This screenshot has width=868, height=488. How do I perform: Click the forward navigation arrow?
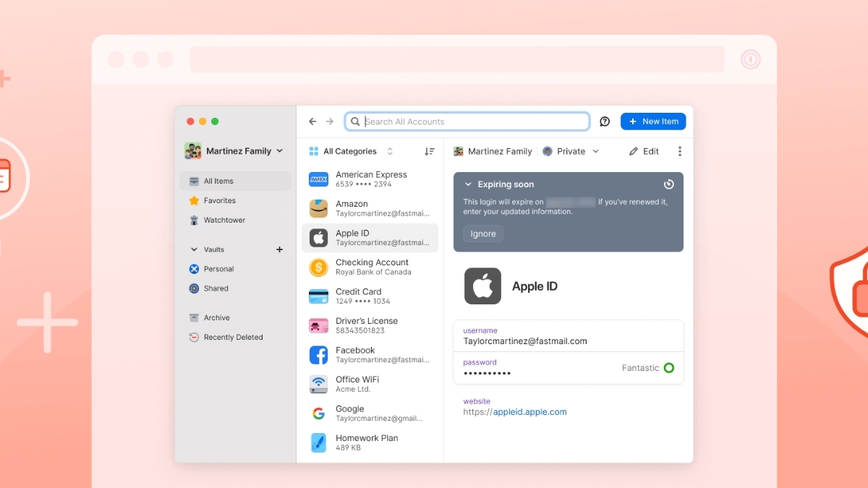point(330,121)
